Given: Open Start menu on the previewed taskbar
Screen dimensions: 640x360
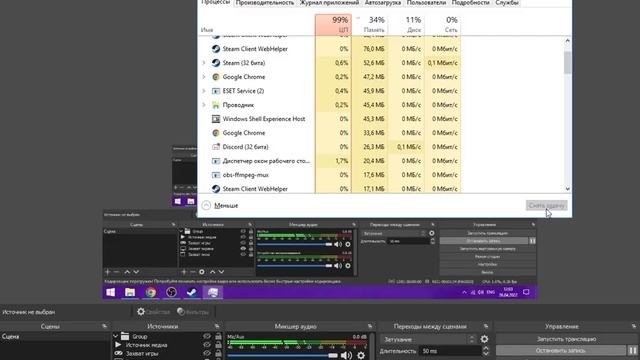Looking at the screenshot, I should click(x=110, y=292).
